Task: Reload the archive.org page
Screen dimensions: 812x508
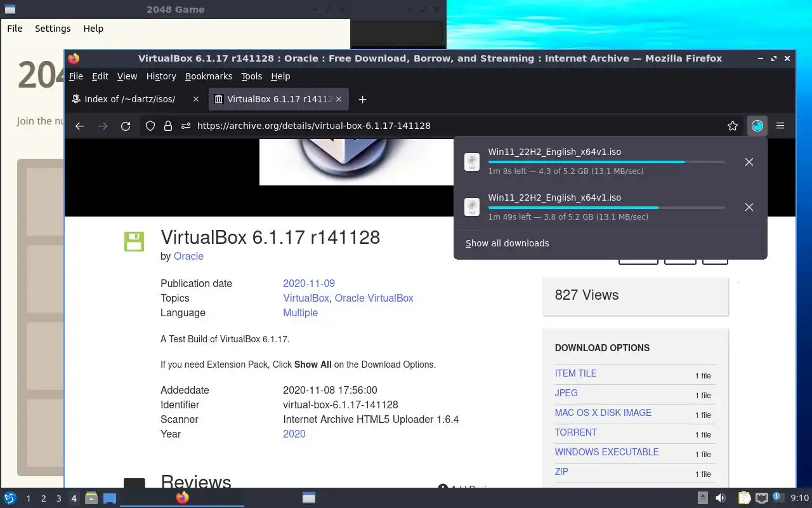Action: (126, 126)
